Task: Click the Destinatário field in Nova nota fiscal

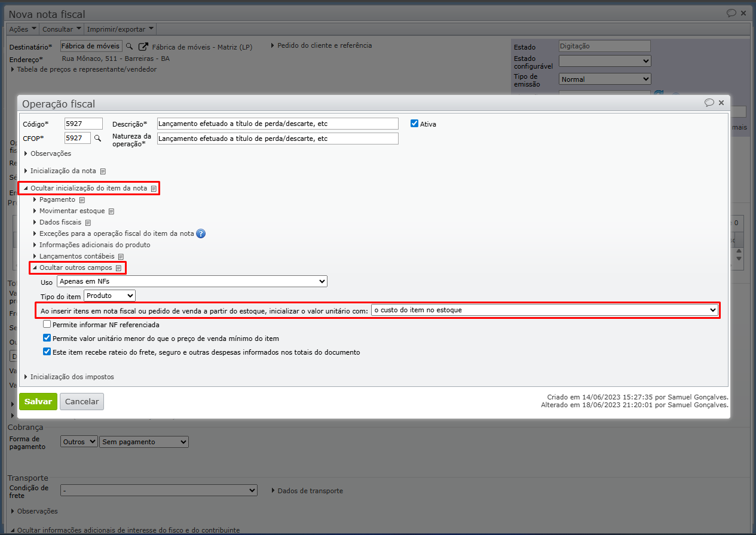Action: pos(91,47)
